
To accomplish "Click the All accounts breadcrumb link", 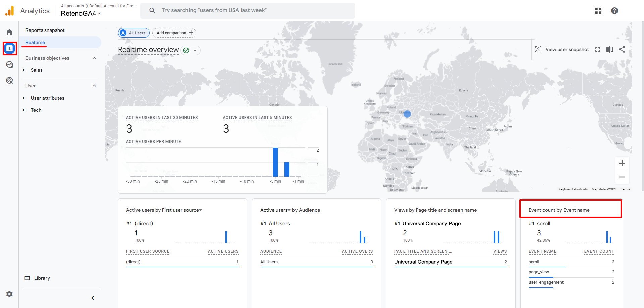I will [x=72, y=6].
